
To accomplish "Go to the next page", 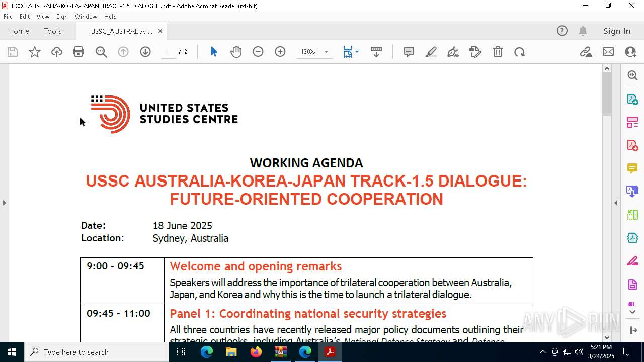I will tap(145, 52).
